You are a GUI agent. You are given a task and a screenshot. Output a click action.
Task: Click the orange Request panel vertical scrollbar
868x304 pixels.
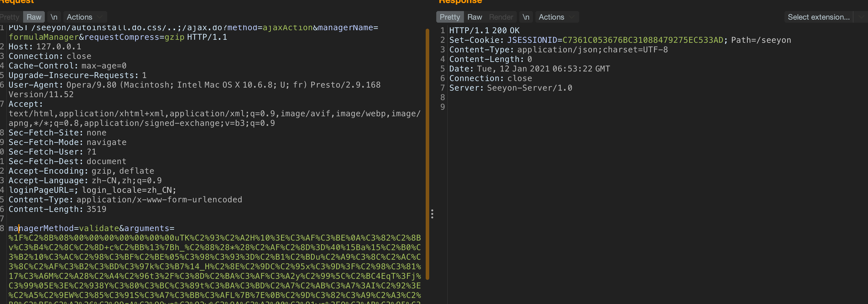(427, 154)
